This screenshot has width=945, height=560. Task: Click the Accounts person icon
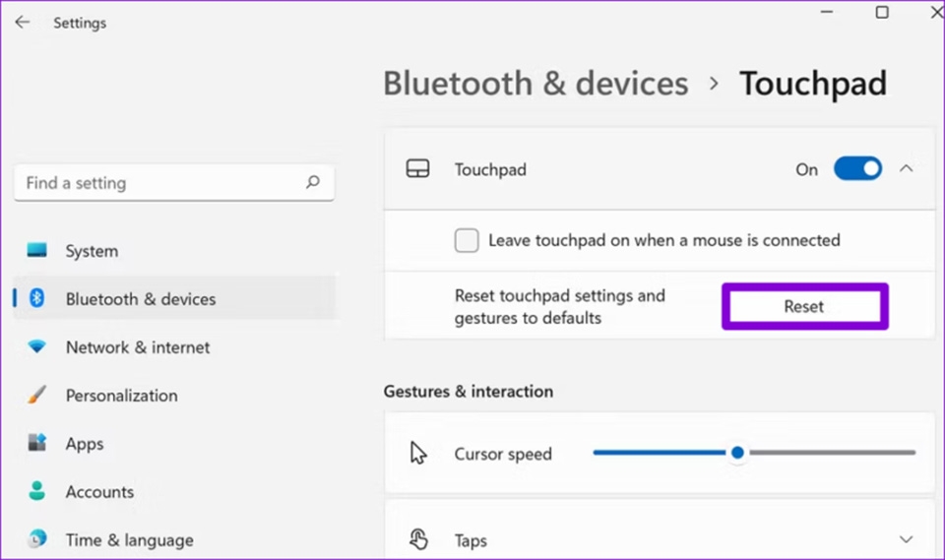[x=36, y=491]
